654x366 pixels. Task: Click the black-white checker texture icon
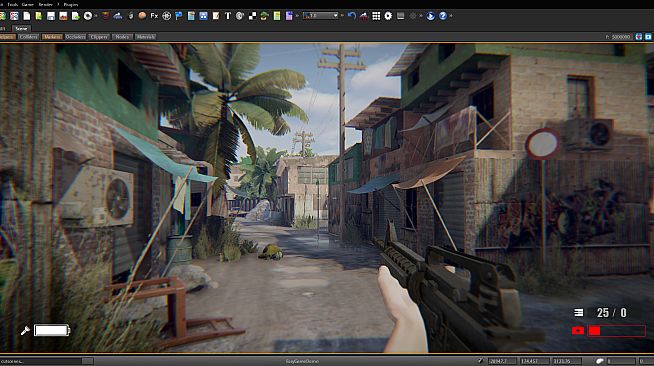coord(252,16)
